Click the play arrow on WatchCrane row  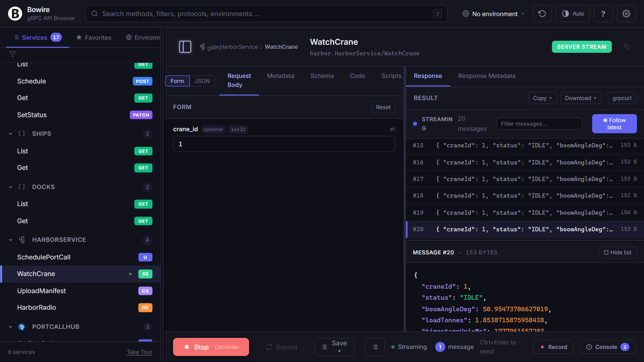(x=131, y=274)
